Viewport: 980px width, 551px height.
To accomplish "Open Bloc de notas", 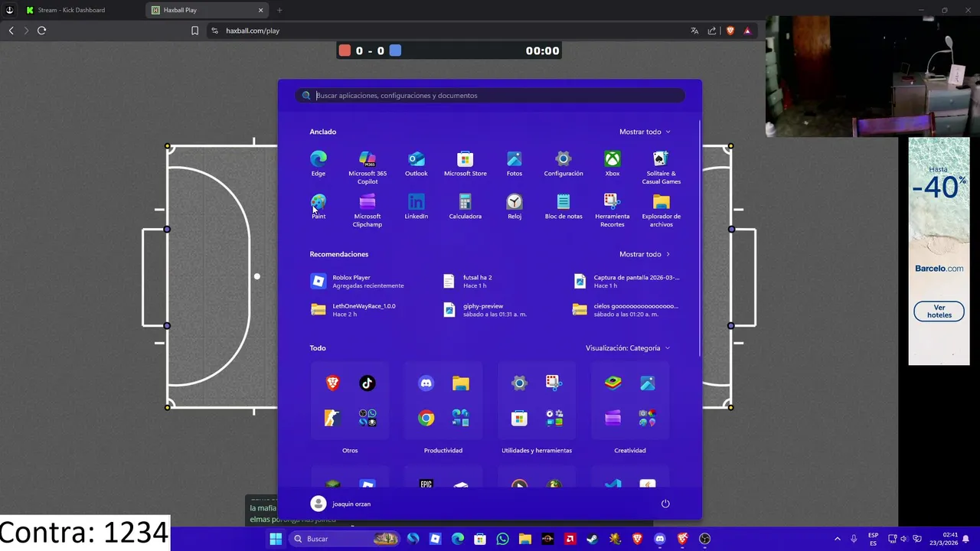I will (563, 206).
